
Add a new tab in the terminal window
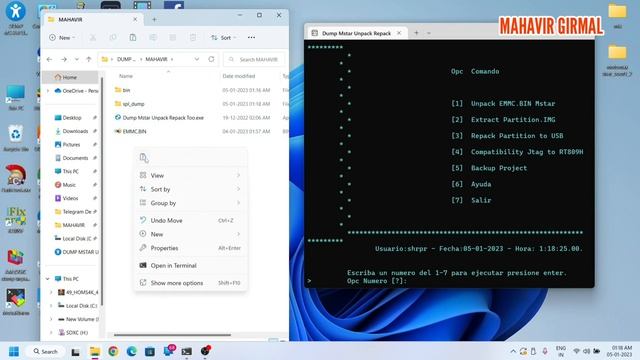pyautogui.click(x=416, y=33)
